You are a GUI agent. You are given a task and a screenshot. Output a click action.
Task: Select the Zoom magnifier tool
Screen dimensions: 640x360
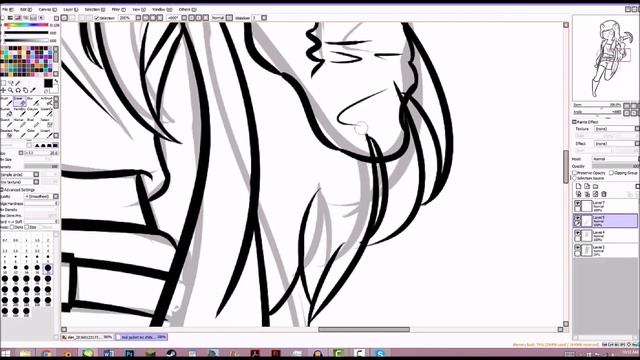coord(11,90)
